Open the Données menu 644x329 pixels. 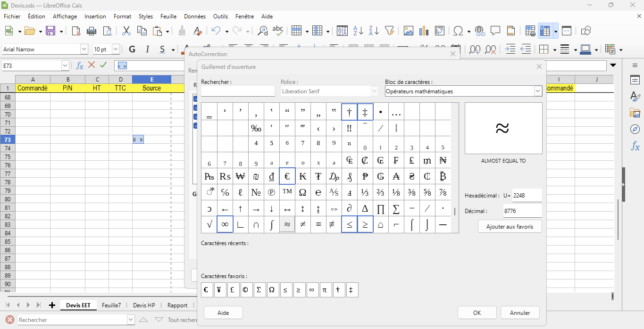tap(195, 16)
